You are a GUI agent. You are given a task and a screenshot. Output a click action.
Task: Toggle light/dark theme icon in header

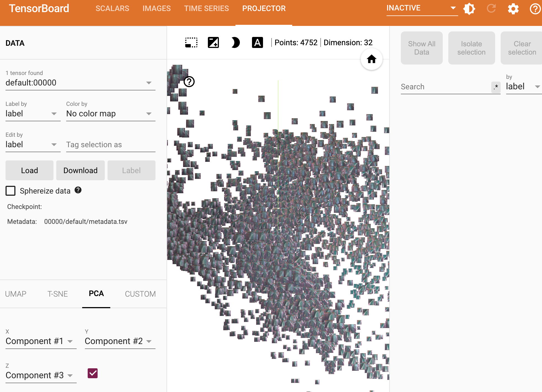coord(469,9)
